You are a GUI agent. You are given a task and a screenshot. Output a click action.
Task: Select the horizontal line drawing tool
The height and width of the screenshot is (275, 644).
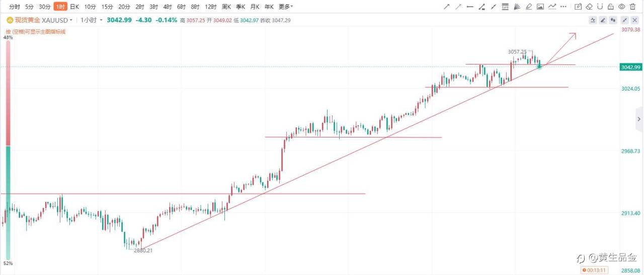point(470,7)
